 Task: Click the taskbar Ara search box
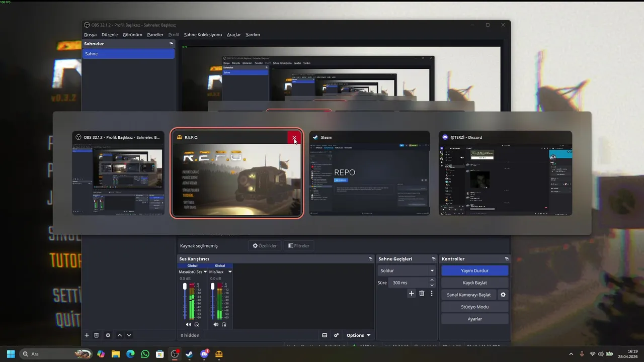[x=55, y=354]
